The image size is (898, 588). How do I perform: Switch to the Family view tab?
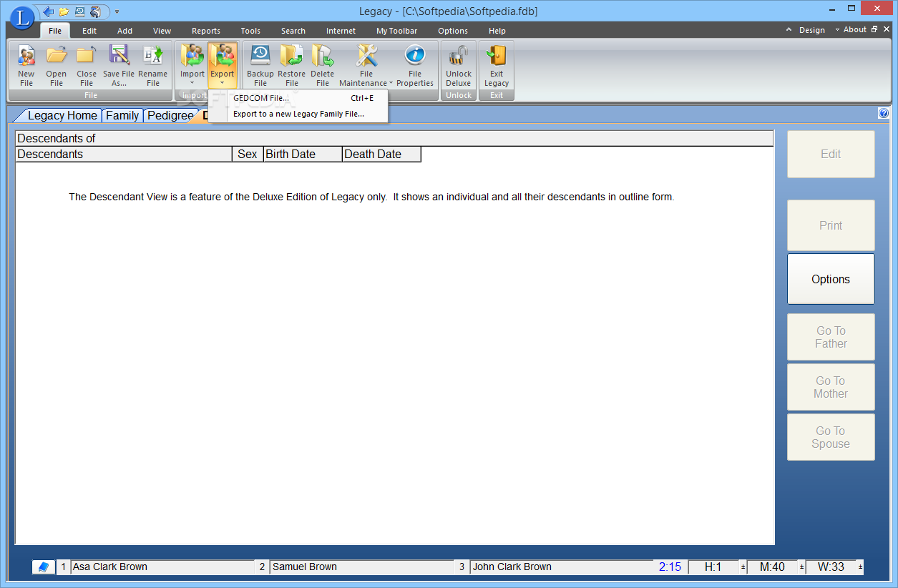(x=122, y=115)
